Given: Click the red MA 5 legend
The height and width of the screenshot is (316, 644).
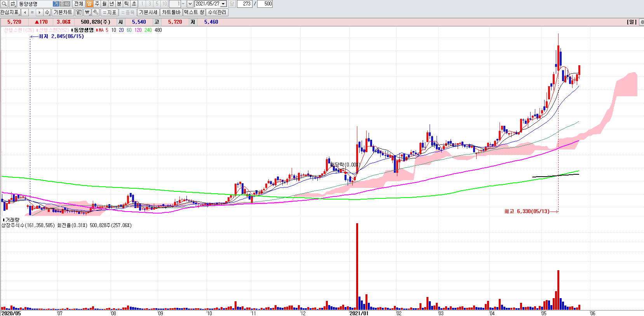Looking at the screenshot, I should [103, 30].
